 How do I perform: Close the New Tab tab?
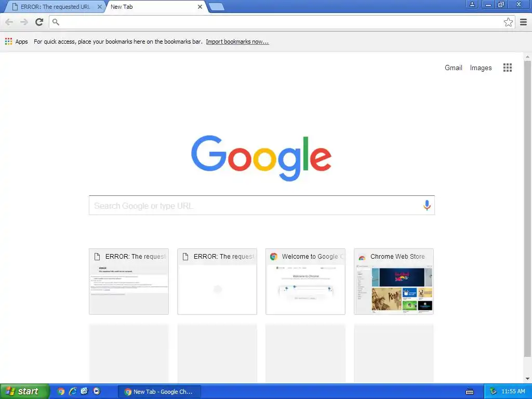click(x=200, y=7)
